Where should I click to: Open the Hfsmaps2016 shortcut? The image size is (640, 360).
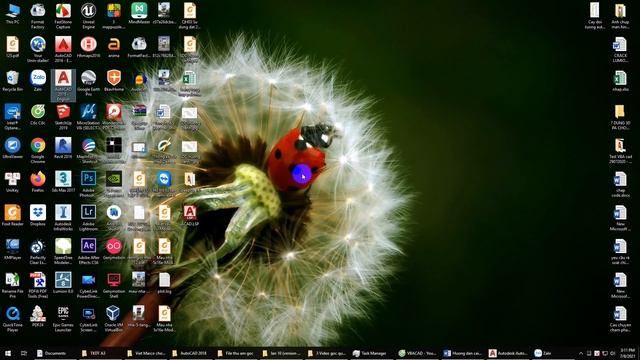88,47
